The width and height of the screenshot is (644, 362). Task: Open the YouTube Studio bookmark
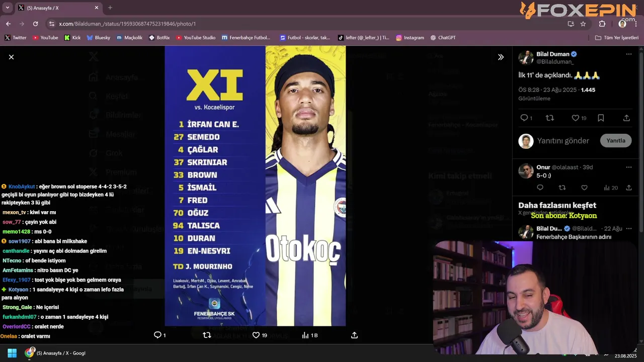196,38
